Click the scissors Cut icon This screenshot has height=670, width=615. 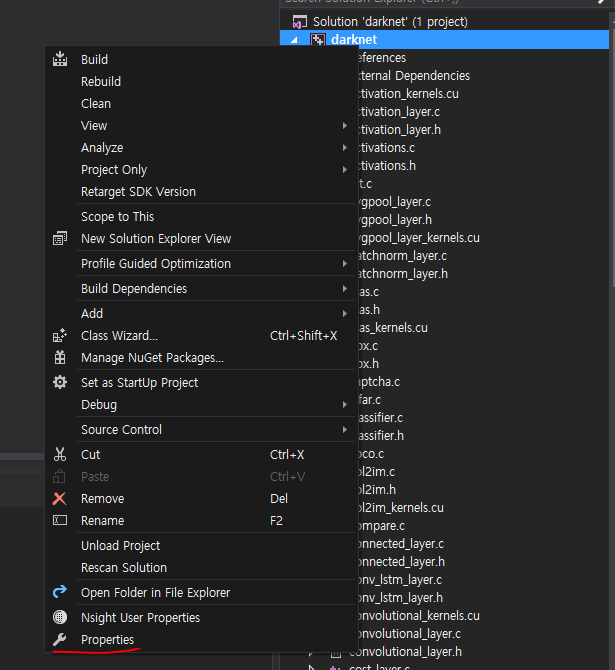(60, 454)
